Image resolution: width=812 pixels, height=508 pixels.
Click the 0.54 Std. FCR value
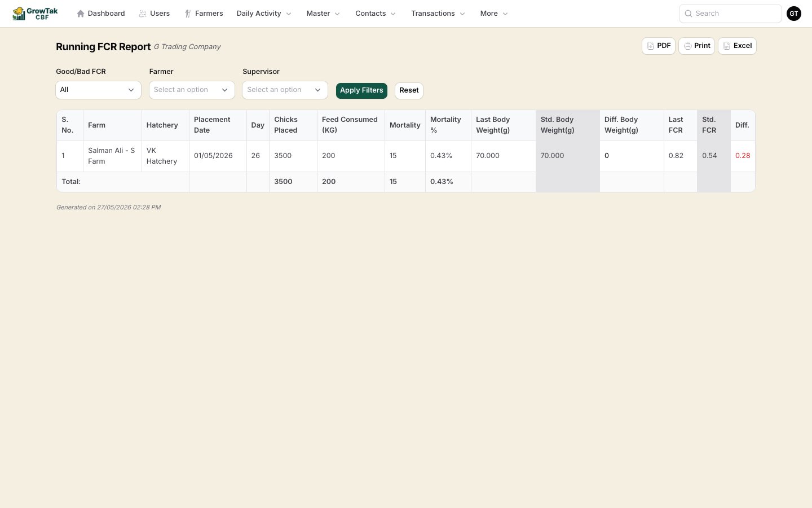pyautogui.click(x=709, y=156)
